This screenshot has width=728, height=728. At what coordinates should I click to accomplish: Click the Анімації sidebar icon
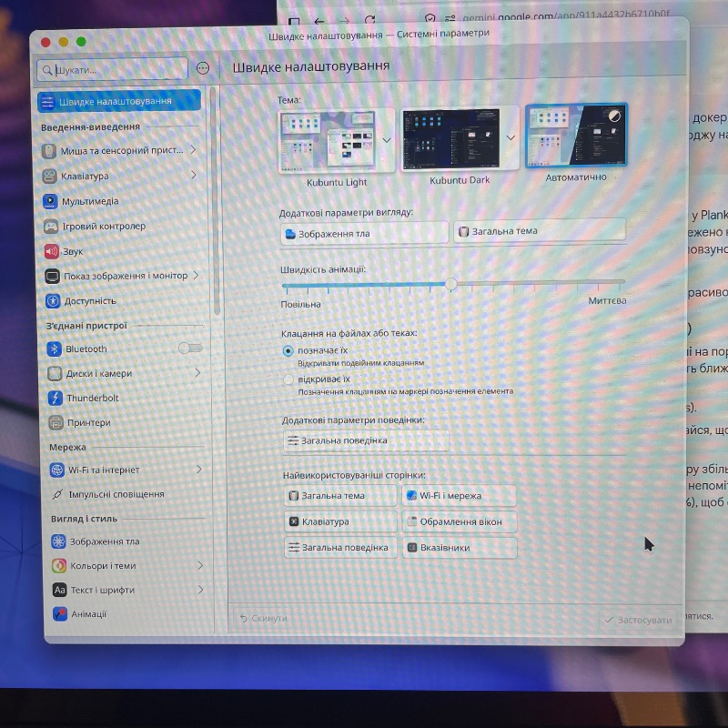[x=59, y=614]
